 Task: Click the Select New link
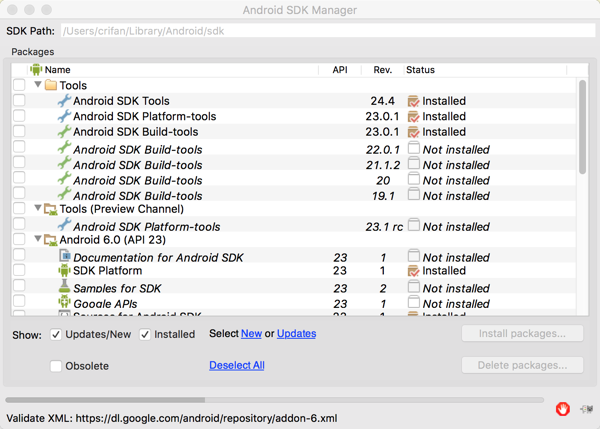[x=251, y=334]
